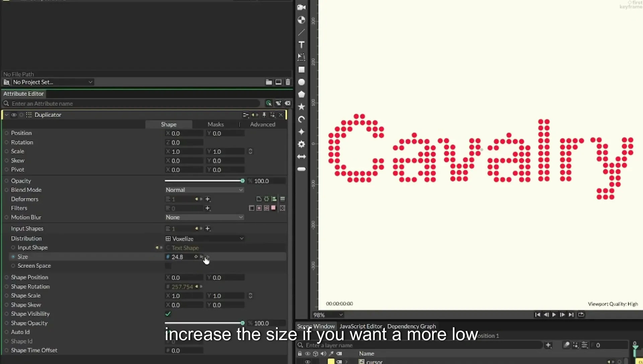Viewport: 643px width, 364px height.
Task: Toggle Duplicator visibility eye icon
Action: [x=14, y=115]
